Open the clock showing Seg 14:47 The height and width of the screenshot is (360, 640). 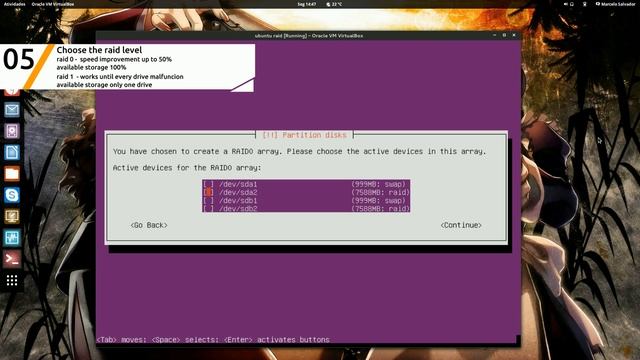(x=307, y=4)
